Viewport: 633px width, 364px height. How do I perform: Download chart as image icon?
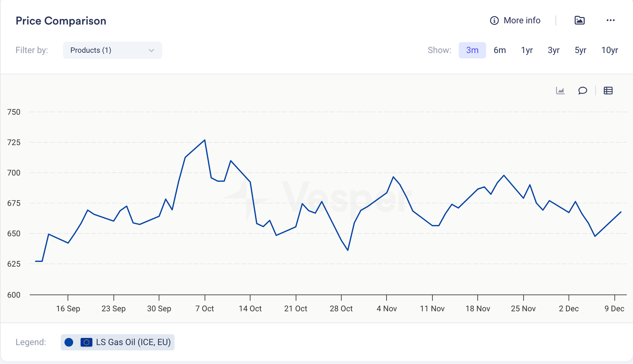tap(580, 21)
